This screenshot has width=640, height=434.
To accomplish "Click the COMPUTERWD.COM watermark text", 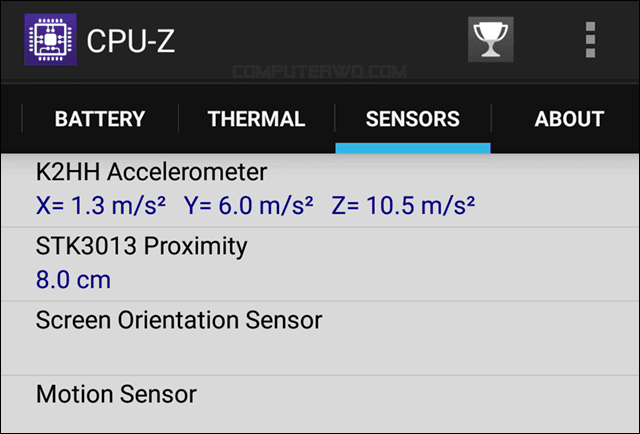I will point(320,72).
